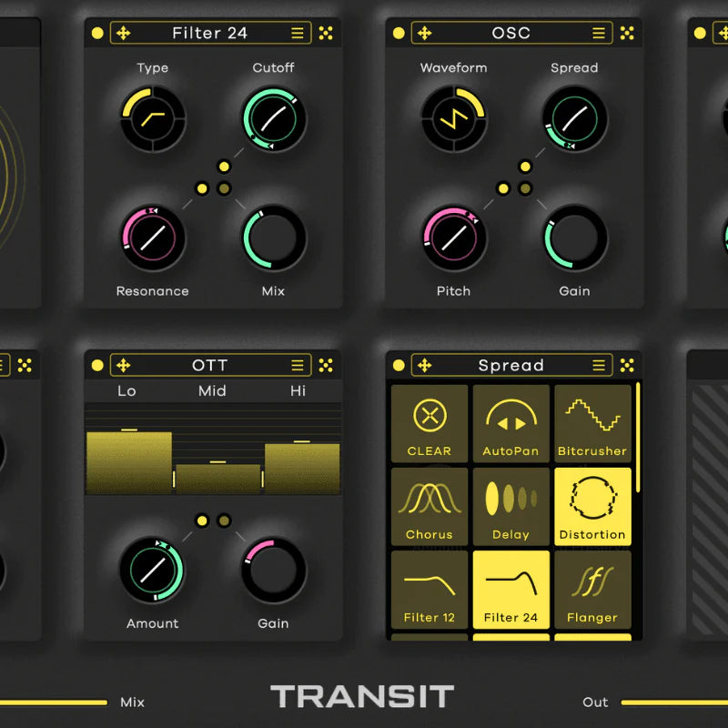Screen dimensions: 728x728
Task: Click the move handle on OSC header
Action: [x=425, y=33]
